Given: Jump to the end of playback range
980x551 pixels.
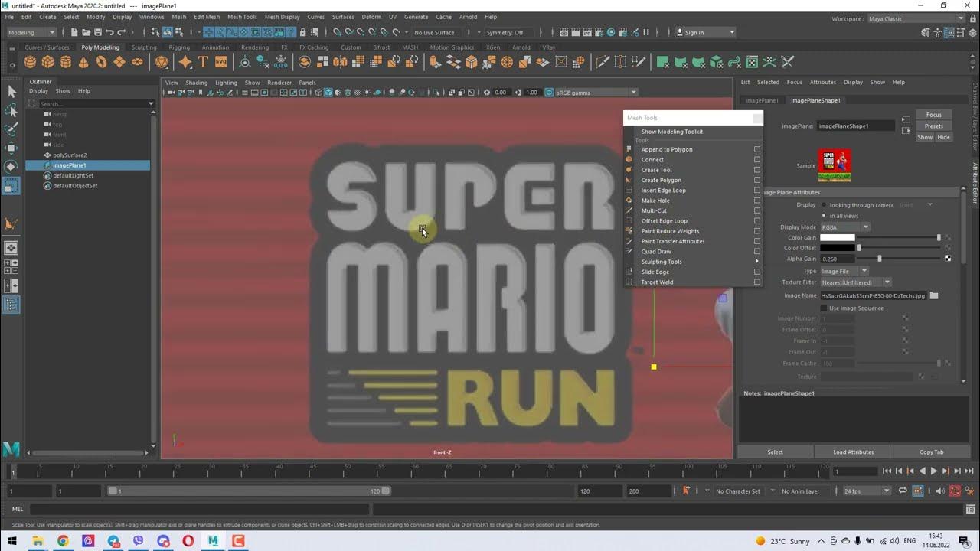Looking at the screenshot, I should point(969,471).
